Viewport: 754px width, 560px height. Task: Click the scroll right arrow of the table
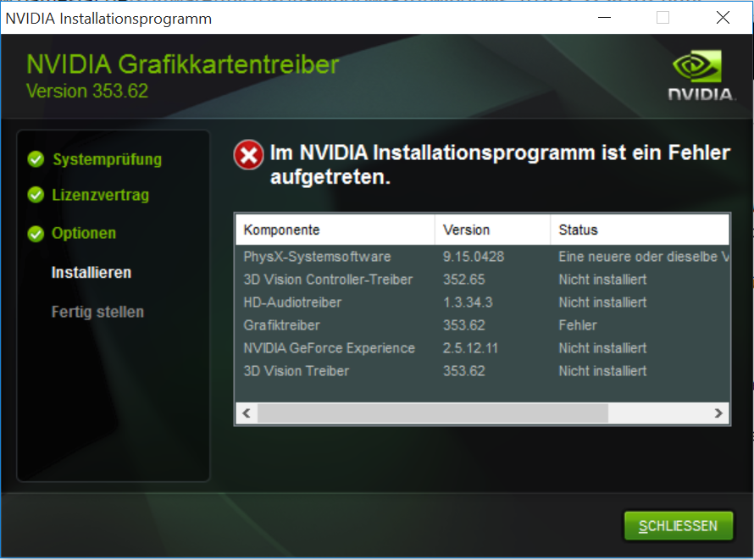[718, 413]
